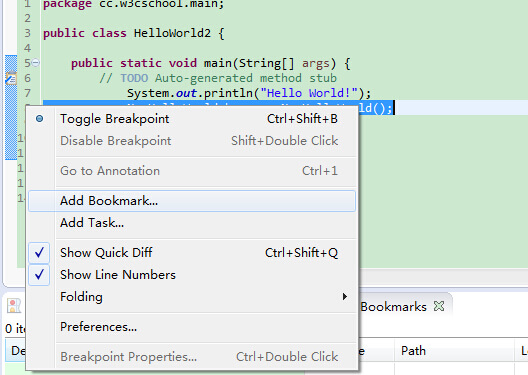Toggle Show Quick Diff checkmark
This screenshot has height=375, width=528.
39,252
